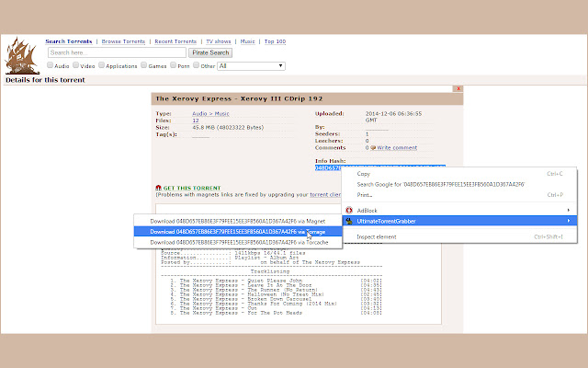Viewport: 588px width, 368px height.
Task: Click the AdBlock icon in context menu
Action: tap(349, 211)
